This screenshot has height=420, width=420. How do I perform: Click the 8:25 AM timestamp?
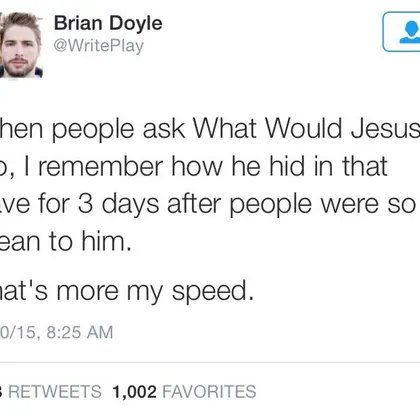[80, 332]
